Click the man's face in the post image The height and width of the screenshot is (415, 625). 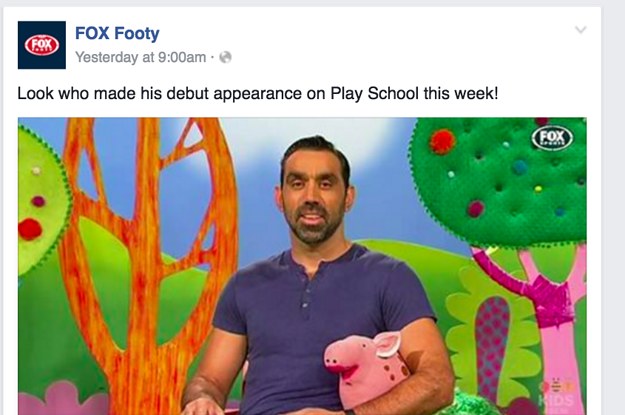tap(315, 191)
